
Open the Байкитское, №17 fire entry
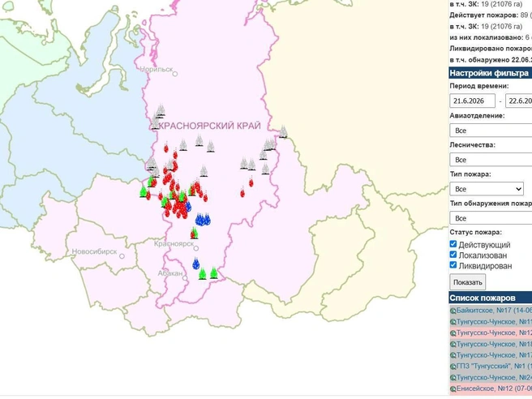(494, 311)
